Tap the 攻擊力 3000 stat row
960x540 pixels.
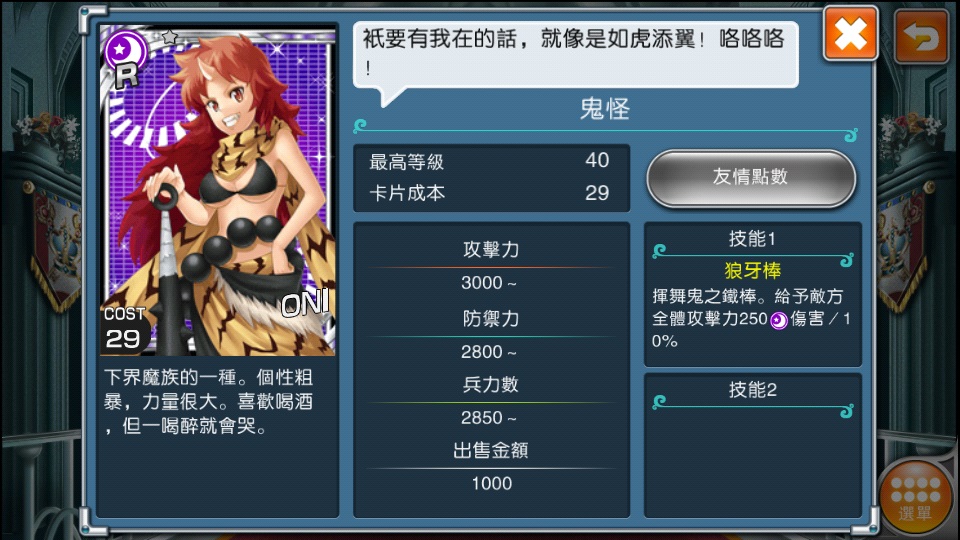[x=491, y=266]
